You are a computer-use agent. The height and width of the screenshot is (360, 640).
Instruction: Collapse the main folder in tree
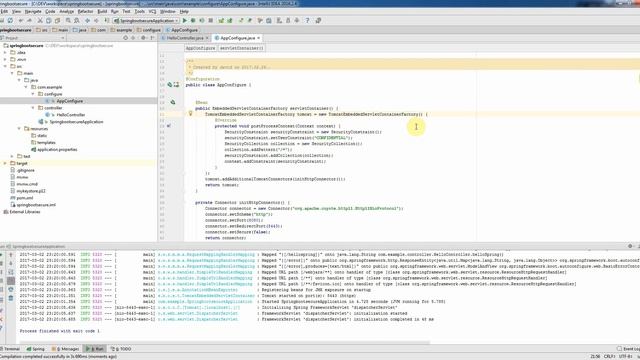point(12,73)
